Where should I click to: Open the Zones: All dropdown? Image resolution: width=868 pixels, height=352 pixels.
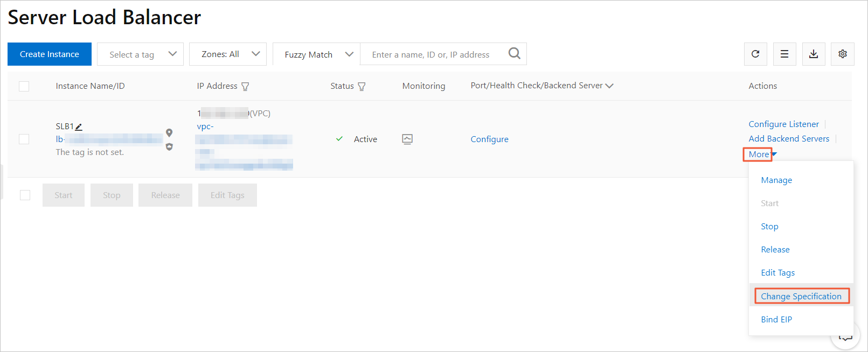(228, 54)
